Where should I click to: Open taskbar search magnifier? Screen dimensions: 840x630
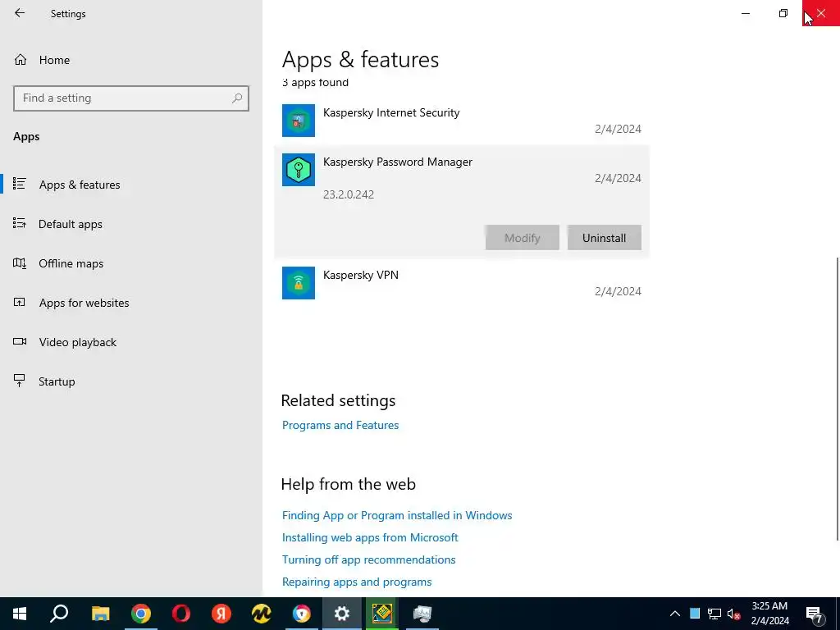pos(59,614)
